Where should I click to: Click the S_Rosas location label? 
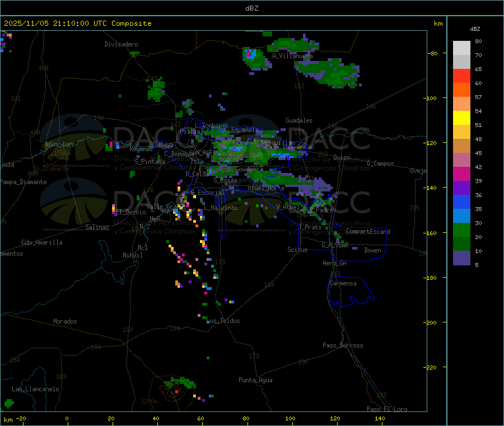(225, 181)
